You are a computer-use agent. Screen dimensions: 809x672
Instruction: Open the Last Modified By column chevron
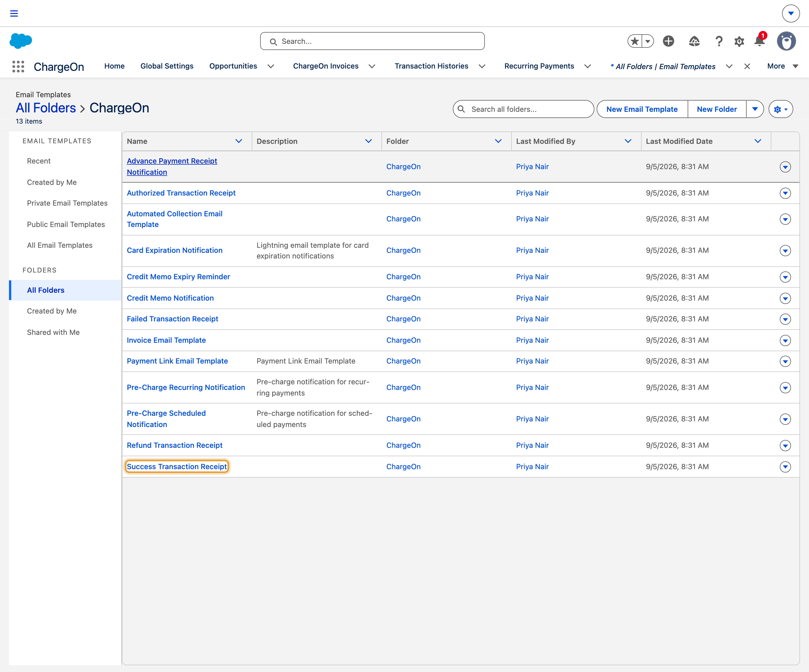[628, 141]
